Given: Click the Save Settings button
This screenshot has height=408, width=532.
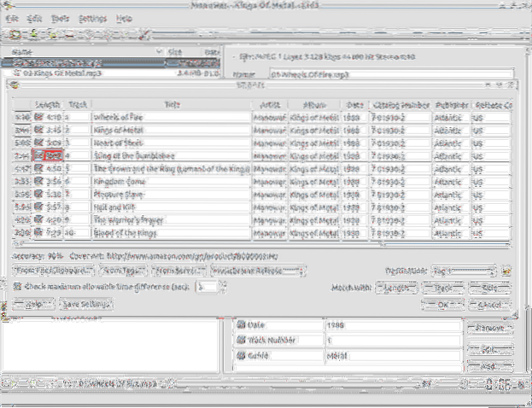Looking at the screenshot, I should [86, 304].
